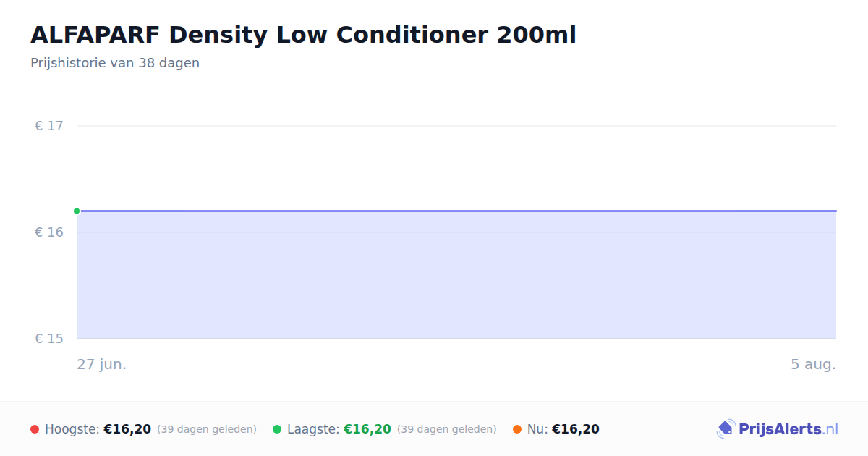868x456 pixels.
Task: Click the € 16 axis label
Action: 49,232
